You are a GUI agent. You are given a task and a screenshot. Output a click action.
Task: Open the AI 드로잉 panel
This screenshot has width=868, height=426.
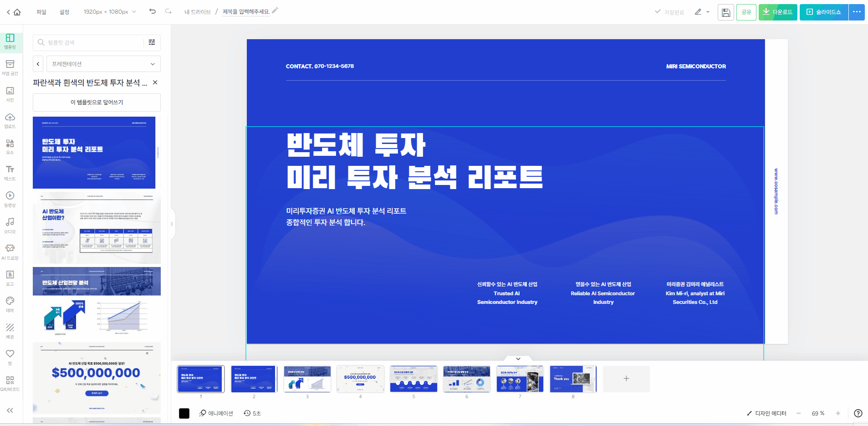tap(10, 252)
